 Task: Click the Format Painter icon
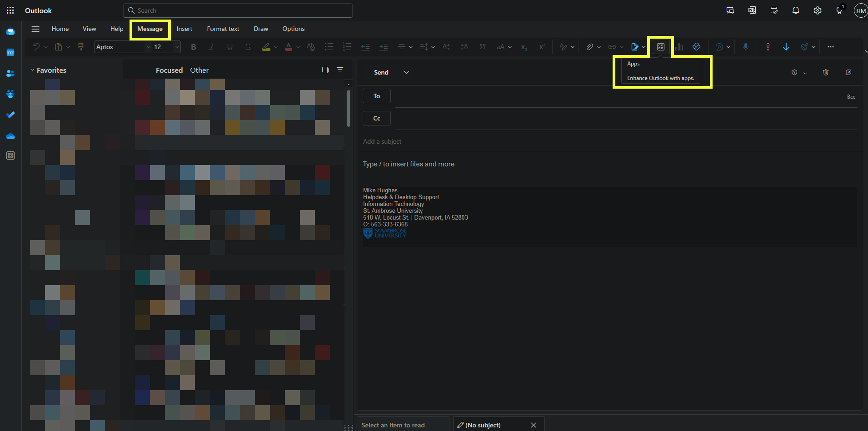point(81,47)
